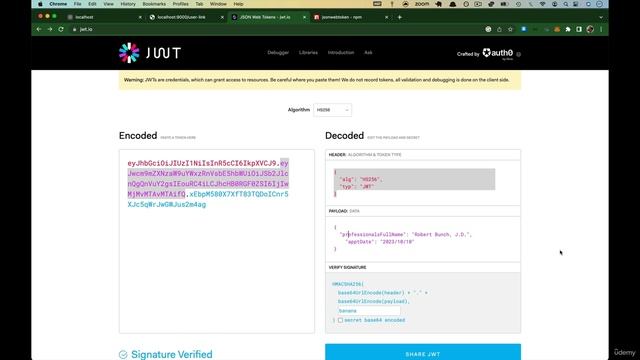The image size is (640, 360).
Task: Click the JWT logo
Action: click(150, 53)
